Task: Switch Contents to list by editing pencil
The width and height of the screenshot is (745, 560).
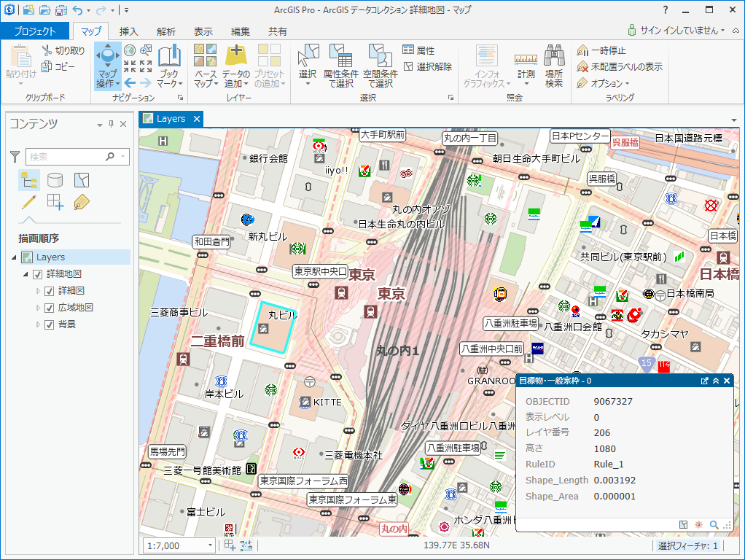Action: point(29,203)
